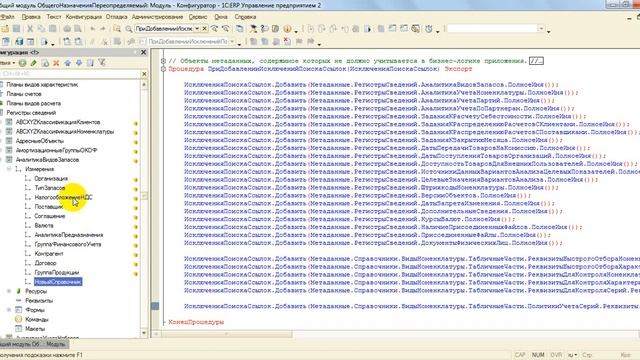Select Планы видов характеристик tree node

coord(42,84)
